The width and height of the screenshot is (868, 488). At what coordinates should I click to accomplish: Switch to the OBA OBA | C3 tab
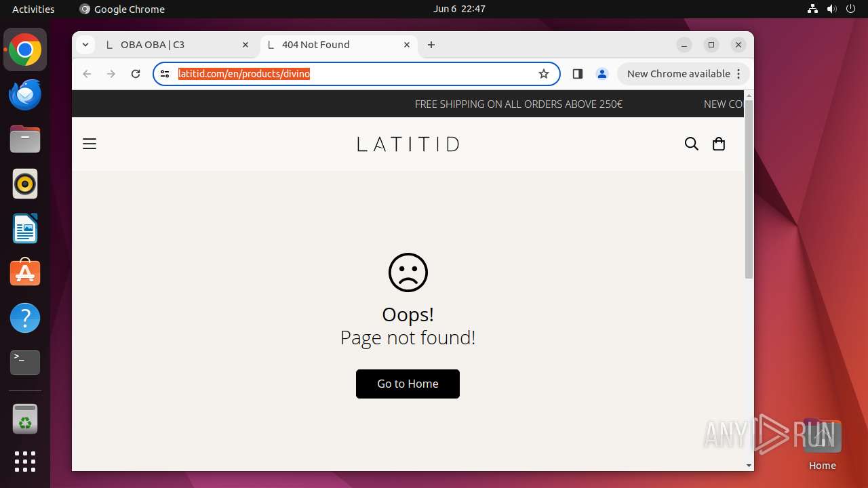click(x=178, y=45)
